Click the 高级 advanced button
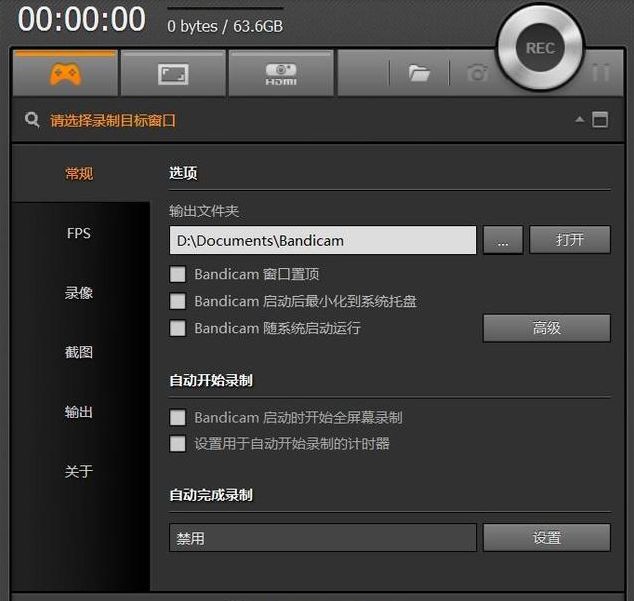 [546, 328]
